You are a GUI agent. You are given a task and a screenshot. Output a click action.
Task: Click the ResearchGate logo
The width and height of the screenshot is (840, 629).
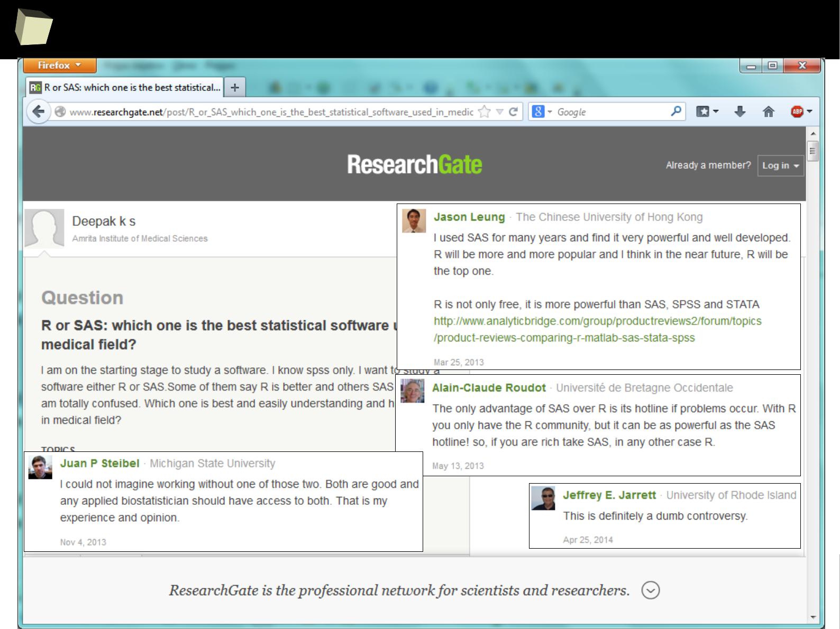[414, 164]
